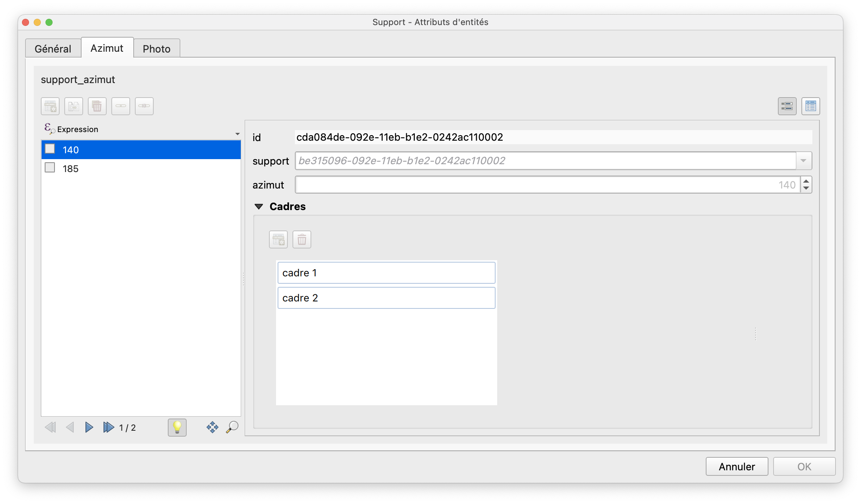Click the duplicate child feature icon

[74, 106]
